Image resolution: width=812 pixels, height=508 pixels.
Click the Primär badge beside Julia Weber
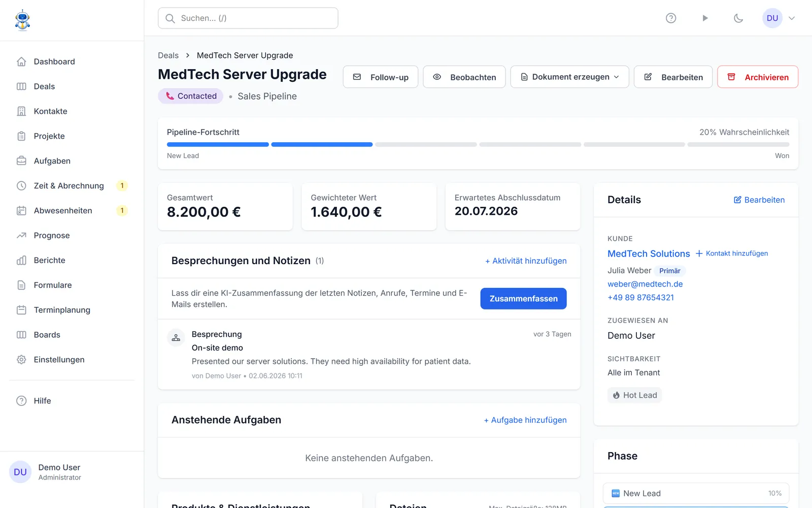tap(670, 271)
